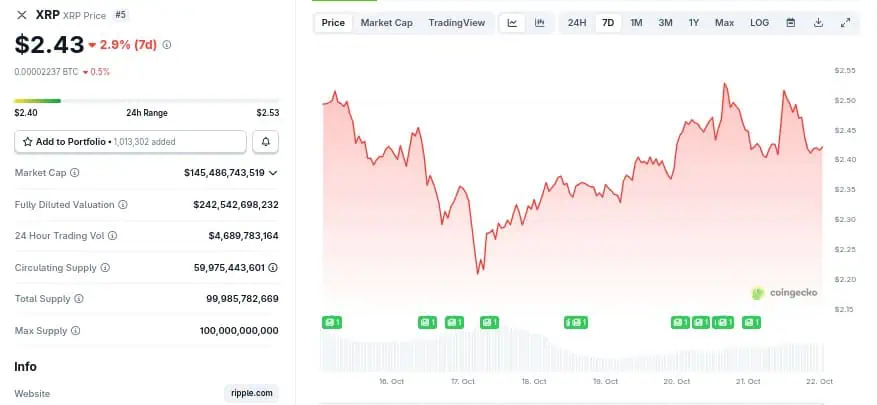
Task: Click the first green news marker on chart
Action: pos(332,322)
